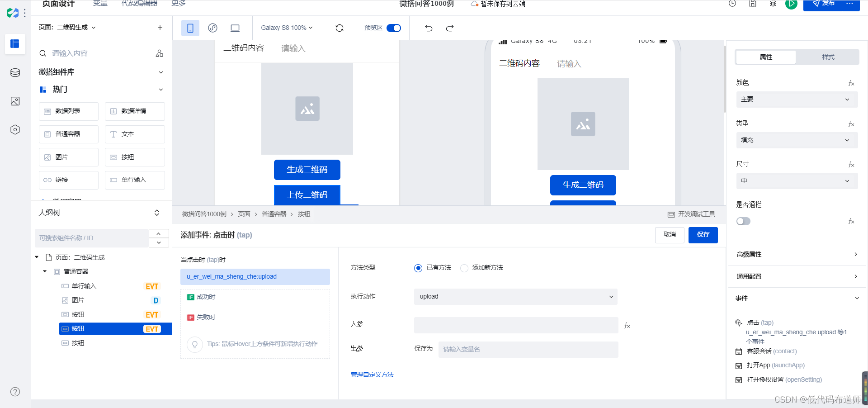Focus the 保存为 variable name field

(x=528, y=349)
